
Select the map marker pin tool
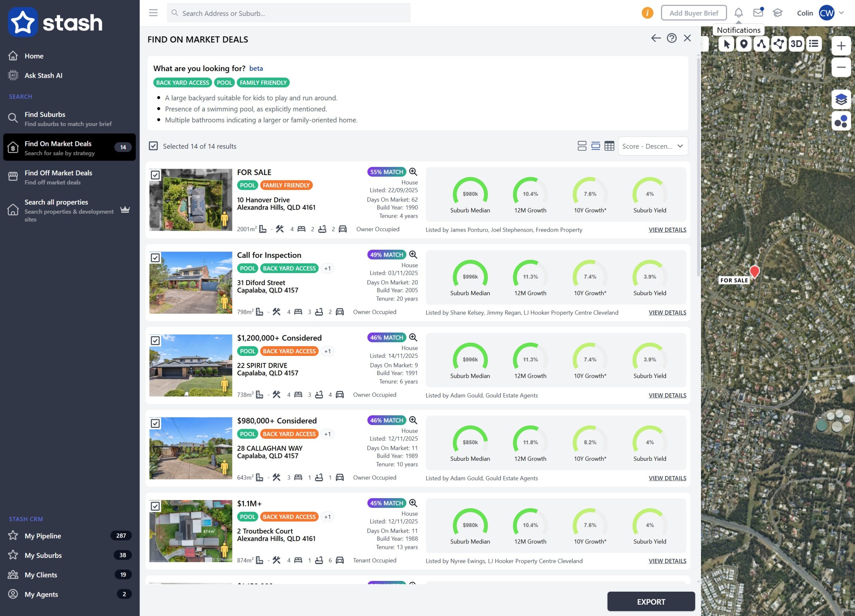point(743,44)
